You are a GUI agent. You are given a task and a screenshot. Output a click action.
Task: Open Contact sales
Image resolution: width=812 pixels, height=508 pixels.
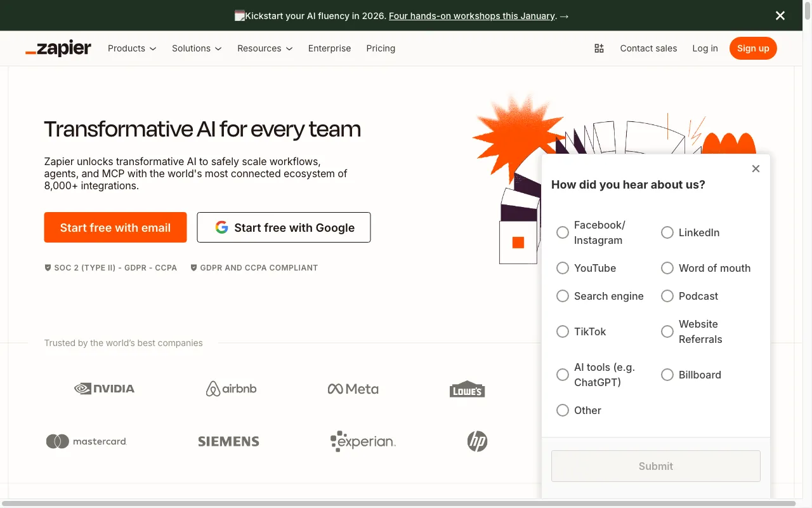(648, 48)
